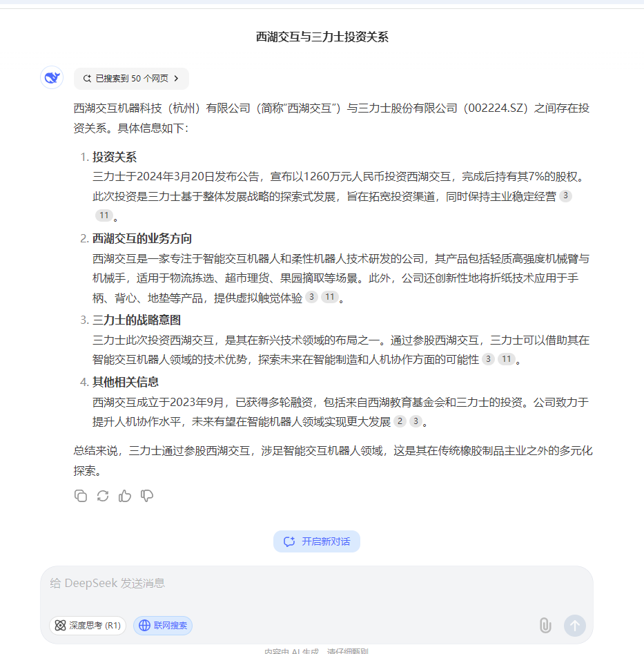Screen dimensions: 644x654
Task: Send message with the up-arrow button
Action: coord(575,626)
